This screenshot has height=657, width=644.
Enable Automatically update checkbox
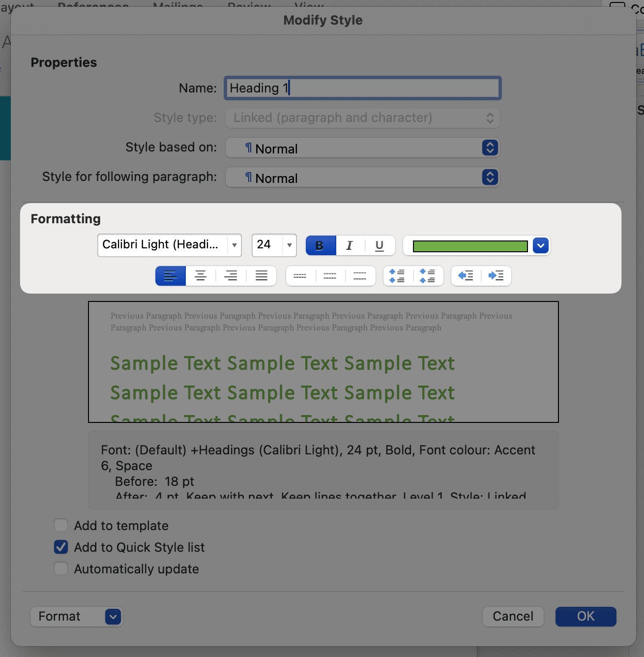(x=61, y=569)
